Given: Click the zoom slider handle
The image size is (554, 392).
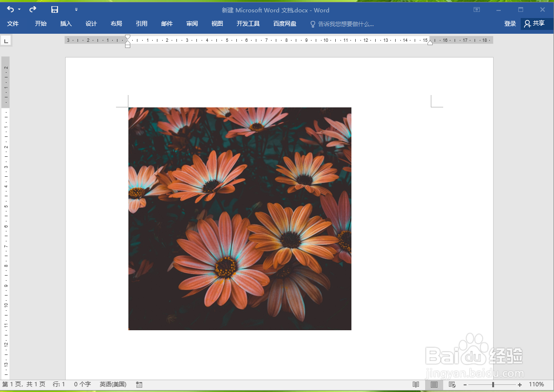Looking at the screenshot, I should click(x=493, y=384).
